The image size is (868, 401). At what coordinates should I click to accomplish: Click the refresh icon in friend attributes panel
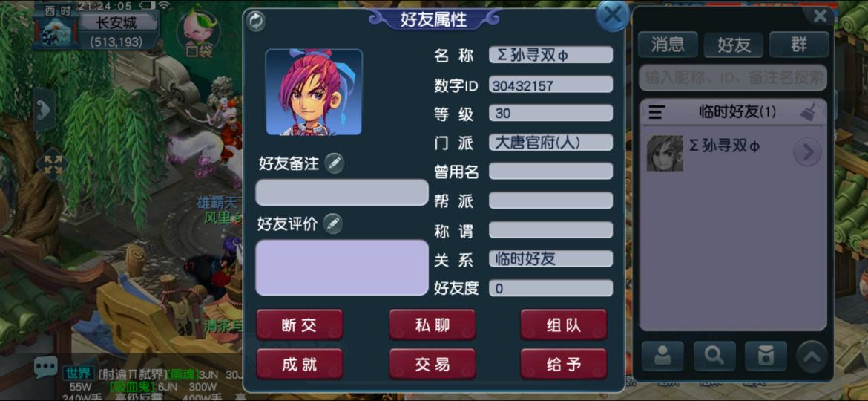[x=256, y=22]
